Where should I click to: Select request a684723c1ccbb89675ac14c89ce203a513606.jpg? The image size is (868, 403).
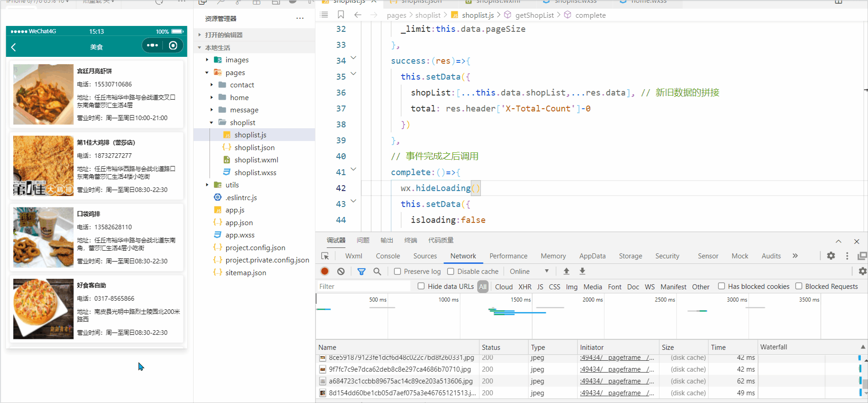pos(400,381)
